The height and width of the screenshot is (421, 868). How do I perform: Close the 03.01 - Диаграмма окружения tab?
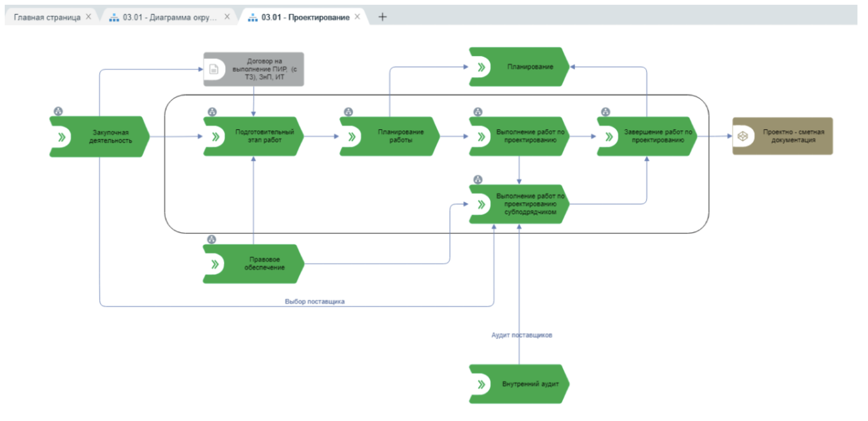point(227,17)
